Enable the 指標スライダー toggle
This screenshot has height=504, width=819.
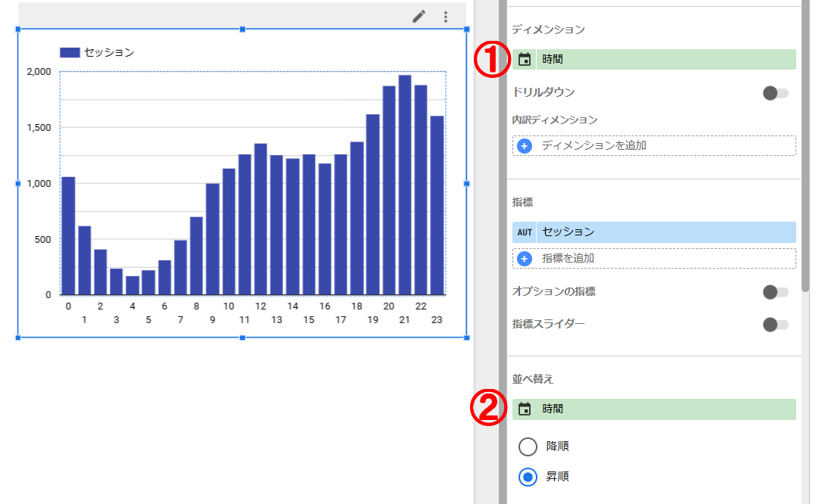pyautogui.click(x=775, y=325)
